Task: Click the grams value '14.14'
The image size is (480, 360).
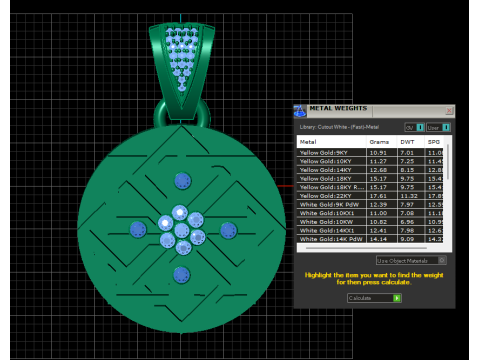Action: click(x=378, y=239)
